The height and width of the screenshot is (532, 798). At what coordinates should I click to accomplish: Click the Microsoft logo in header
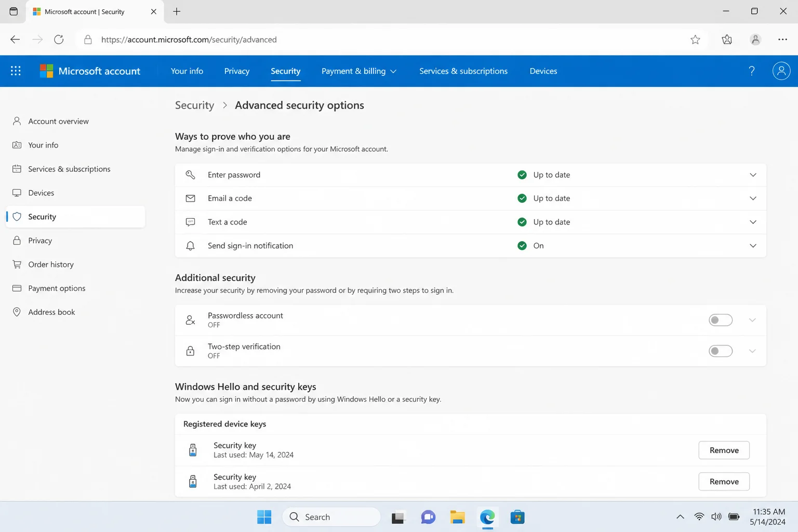tap(46, 71)
